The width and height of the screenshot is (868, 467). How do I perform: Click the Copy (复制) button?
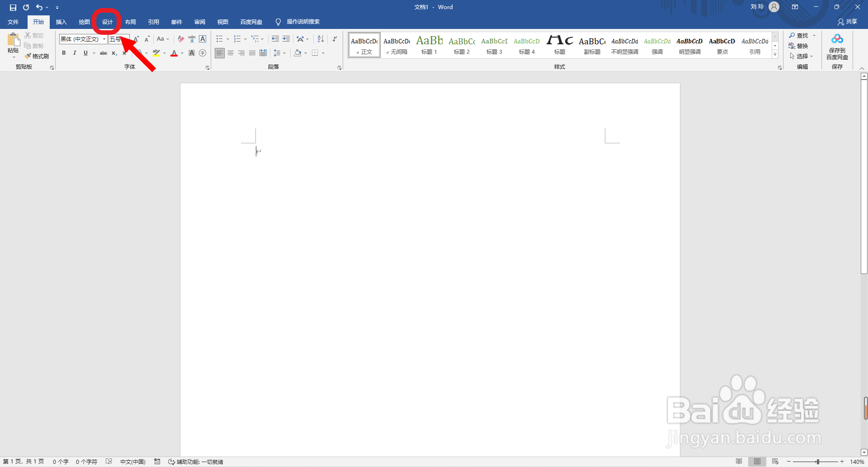pos(34,46)
